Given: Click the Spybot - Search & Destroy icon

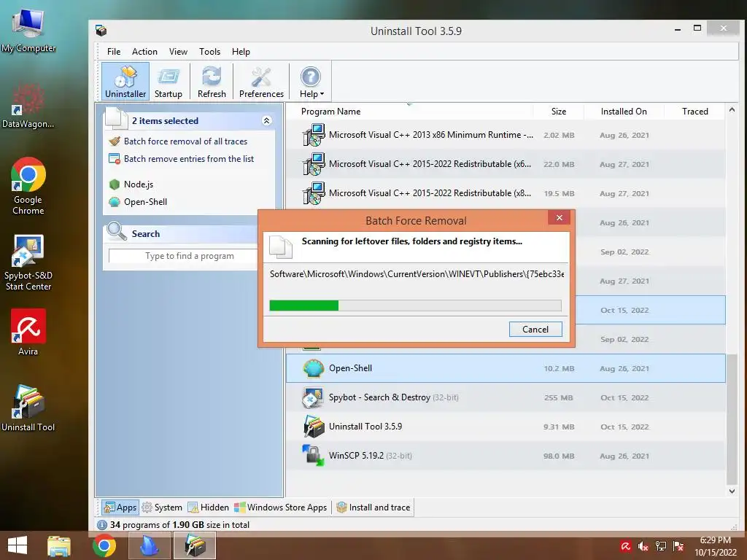Looking at the screenshot, I should pyautogui.click(x=314, y=397).
